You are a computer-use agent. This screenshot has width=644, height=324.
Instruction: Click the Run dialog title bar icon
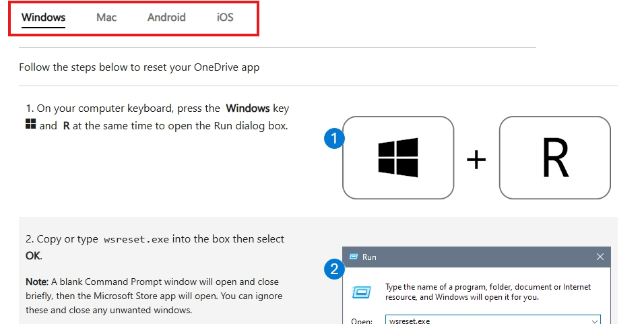tap(353, 257)
